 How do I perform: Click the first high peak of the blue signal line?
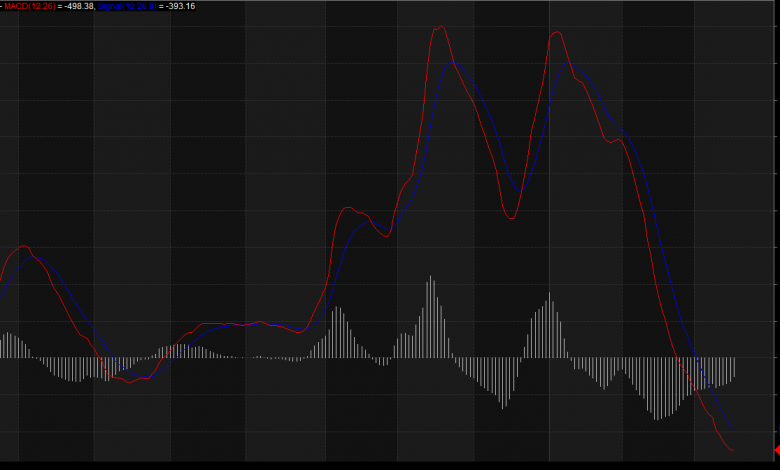(x=454, y=63)
